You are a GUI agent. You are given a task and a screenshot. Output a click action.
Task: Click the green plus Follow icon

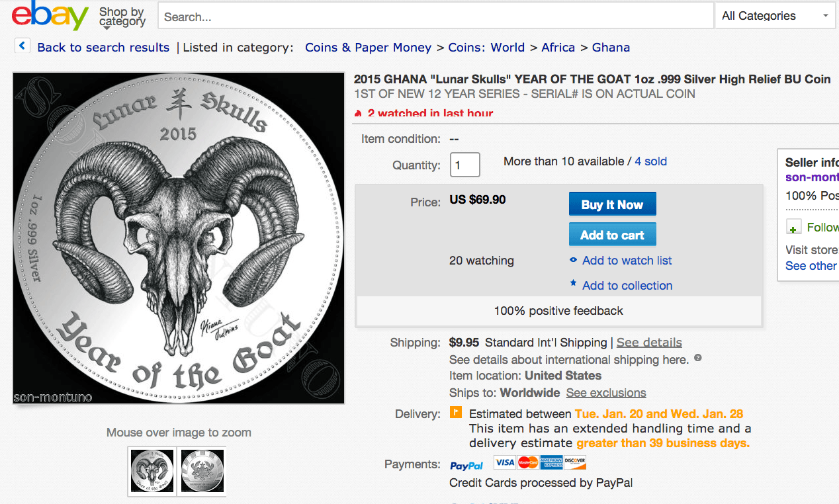coord(794,228)
